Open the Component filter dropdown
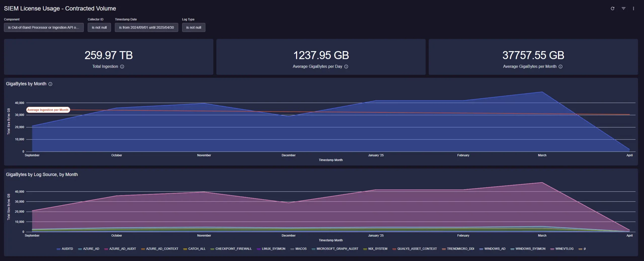 coord(44,27)
